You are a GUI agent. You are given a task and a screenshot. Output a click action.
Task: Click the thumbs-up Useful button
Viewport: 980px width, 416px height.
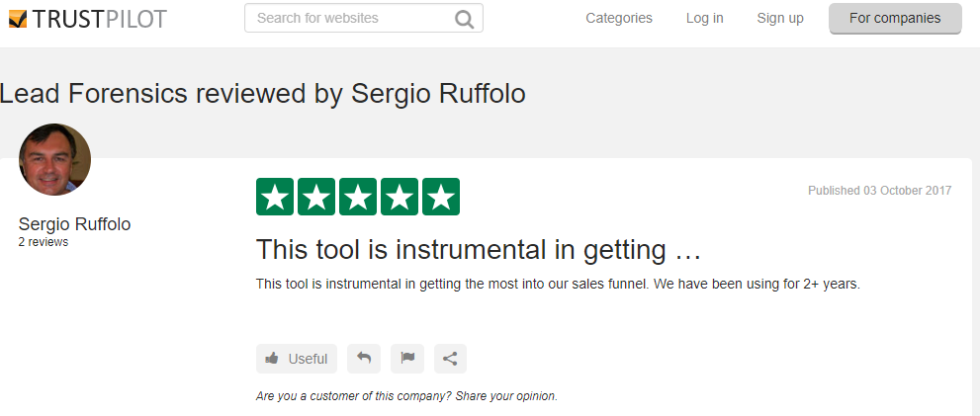click(x=297, y=359)
